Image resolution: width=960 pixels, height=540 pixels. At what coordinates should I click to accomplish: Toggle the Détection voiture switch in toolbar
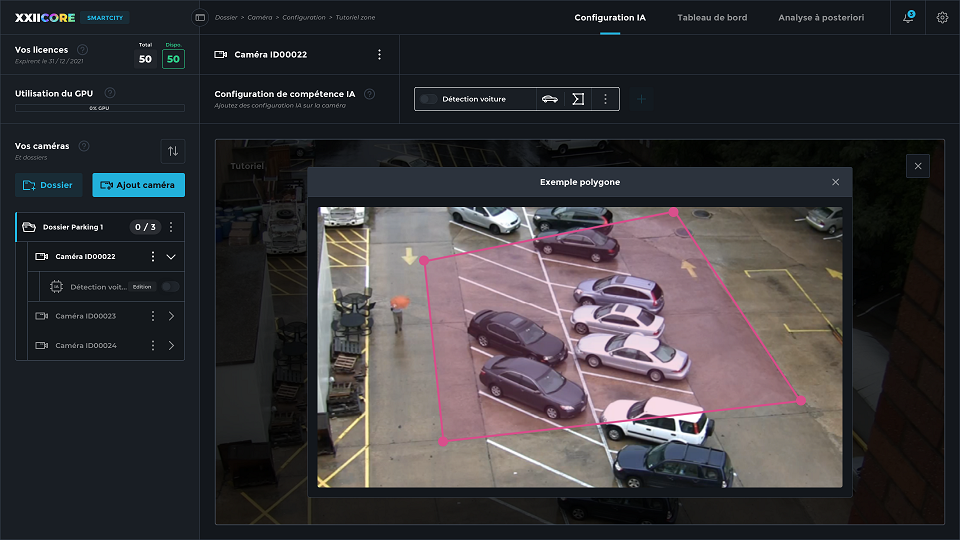tap(429, 99)
